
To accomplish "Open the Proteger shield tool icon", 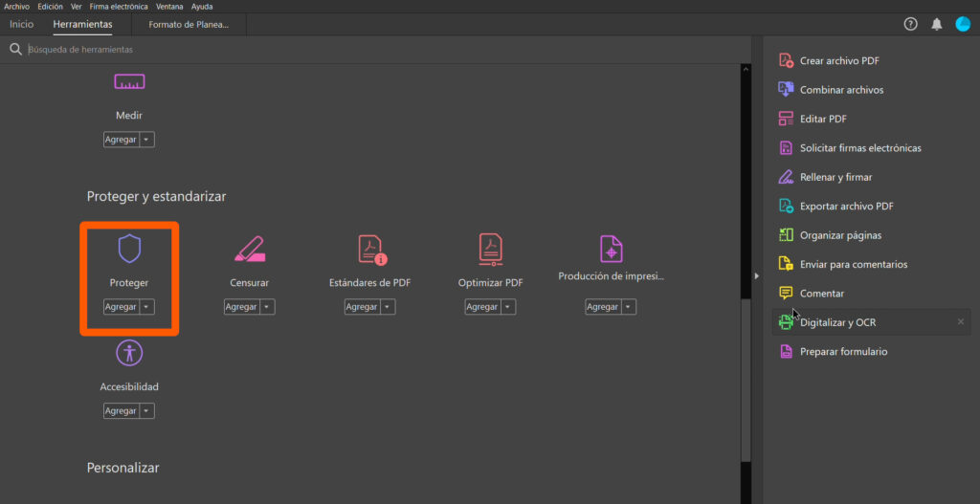I will coord(128,249).
